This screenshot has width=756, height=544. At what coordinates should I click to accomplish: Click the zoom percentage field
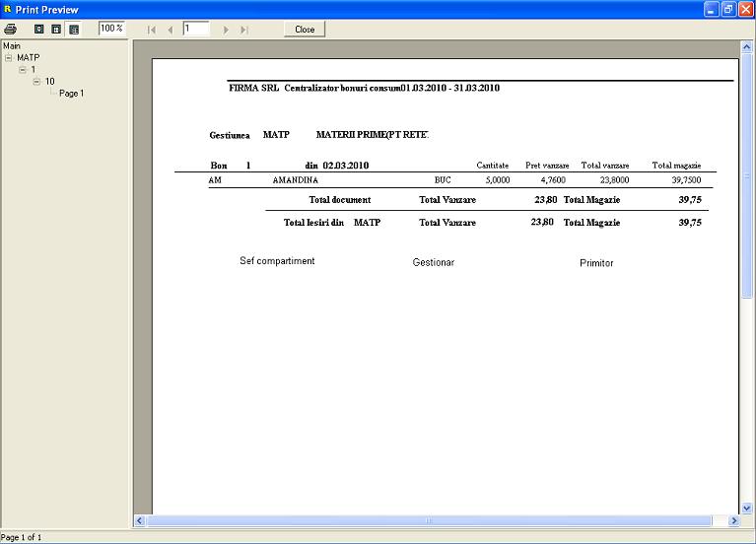click(x=111, y=29)
